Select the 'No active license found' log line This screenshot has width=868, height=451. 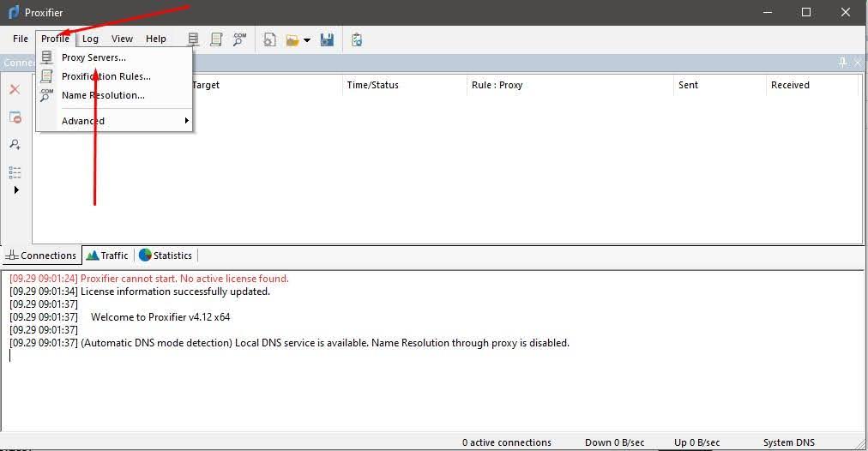click(x=149, y=279)
